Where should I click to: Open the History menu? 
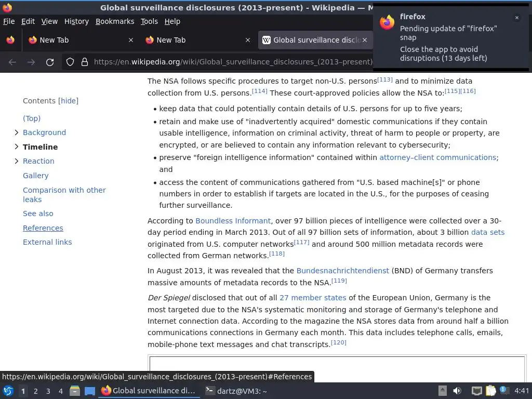[77, 21]
